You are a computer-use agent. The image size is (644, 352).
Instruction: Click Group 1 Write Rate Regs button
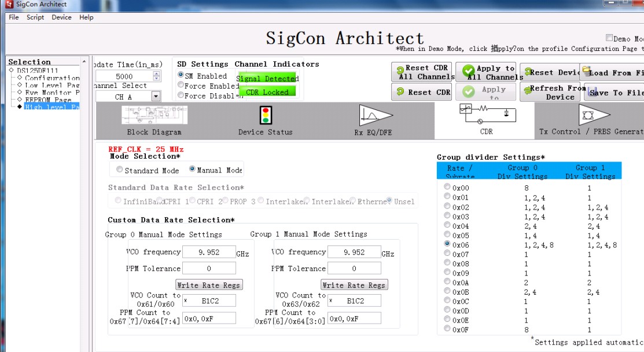[355, 285]
